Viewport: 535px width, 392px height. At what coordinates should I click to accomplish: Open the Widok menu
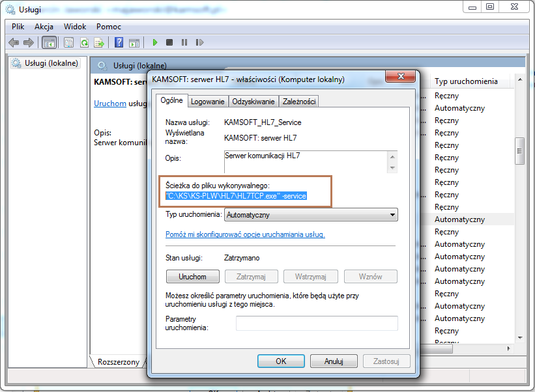75,27
